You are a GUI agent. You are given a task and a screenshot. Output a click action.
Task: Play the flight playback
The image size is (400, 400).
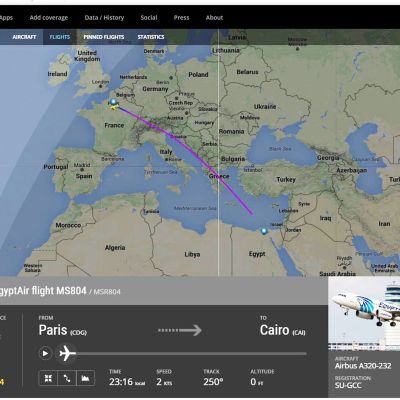pyautogui.click(x=45, y=353)
